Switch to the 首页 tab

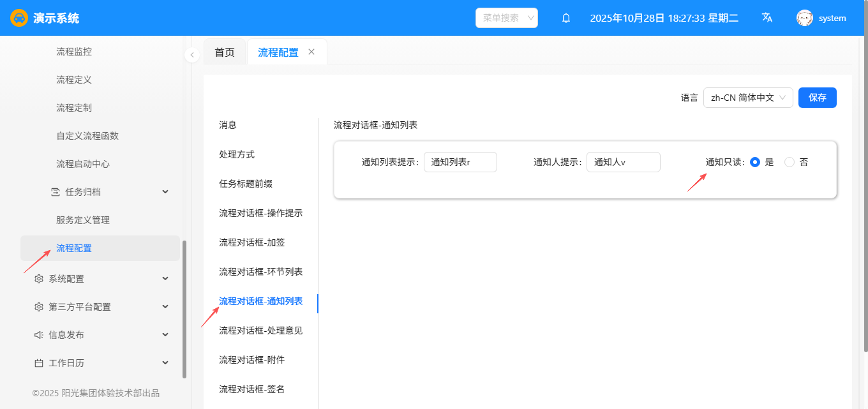[225, 52]
